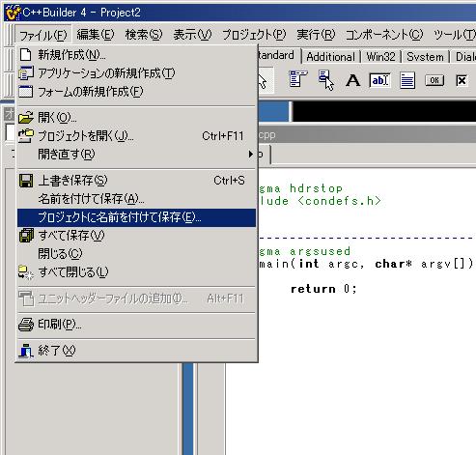Choose アプリケーションの新規作成 menu entry
The width and height of the screenshot is (476, 455).
[x=136, y=73]
